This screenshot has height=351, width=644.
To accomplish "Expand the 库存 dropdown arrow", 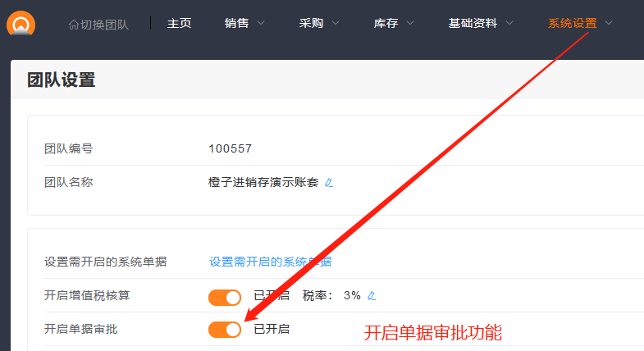I will tap(410, 24).
